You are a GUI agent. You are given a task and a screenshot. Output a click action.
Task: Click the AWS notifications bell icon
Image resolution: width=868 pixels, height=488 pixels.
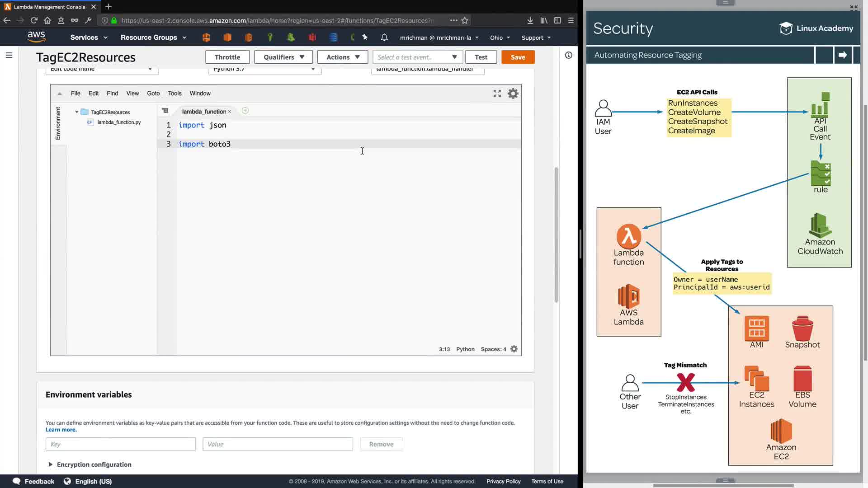(384, 38)
